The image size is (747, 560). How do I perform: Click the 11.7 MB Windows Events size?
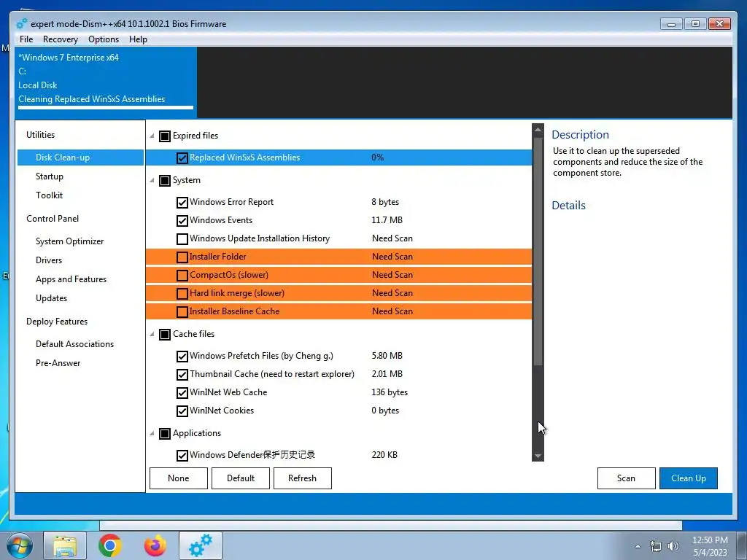tap(387, 220)
